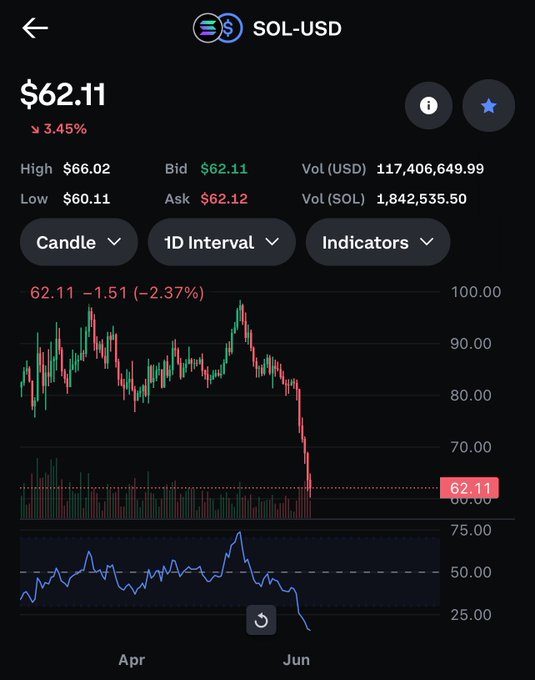
Task: Go back using the left arrow
Action: pyautogui.click(x=35, y=28)
